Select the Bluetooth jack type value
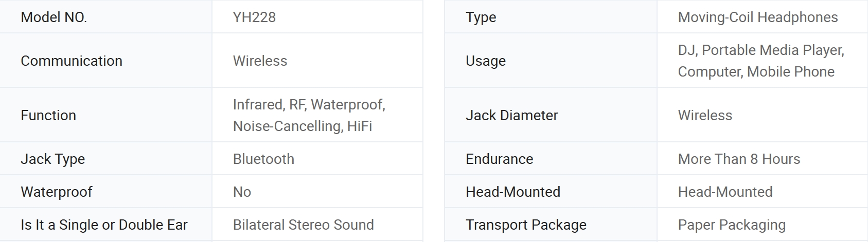Image resolution: width=868 pixels, height=242 pixels. tap(263, 159)
